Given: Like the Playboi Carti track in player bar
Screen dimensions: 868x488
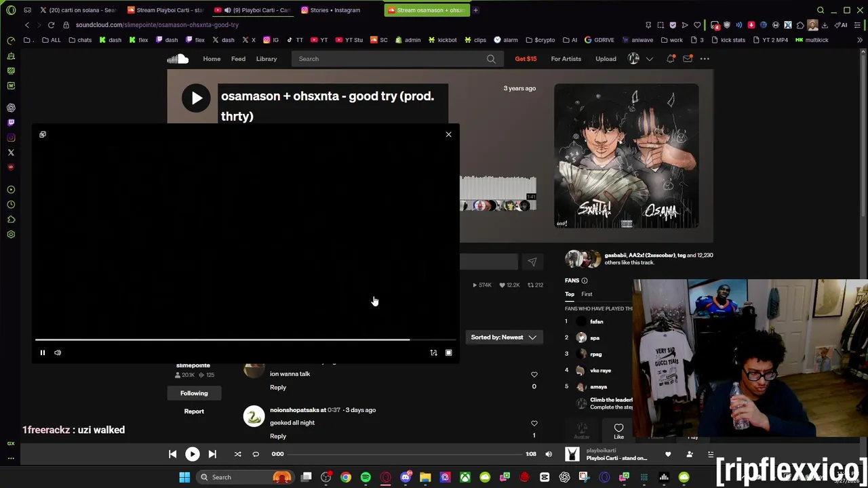Looking at the screenshot, I should (x=668, y=454).
